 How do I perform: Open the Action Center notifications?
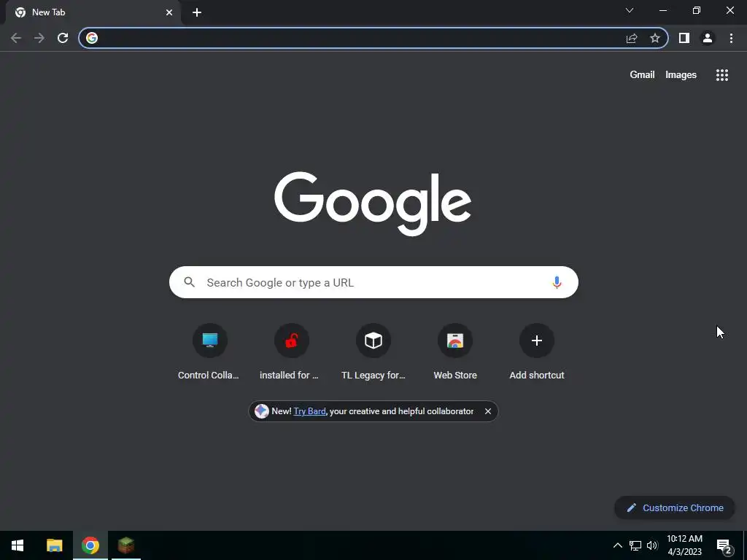pos(724,545)
